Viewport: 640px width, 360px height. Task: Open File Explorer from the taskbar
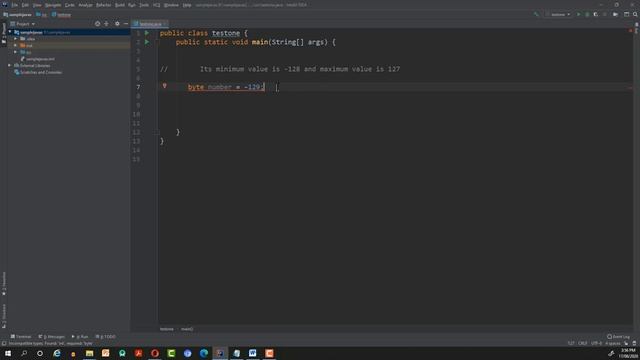(89, 353)
